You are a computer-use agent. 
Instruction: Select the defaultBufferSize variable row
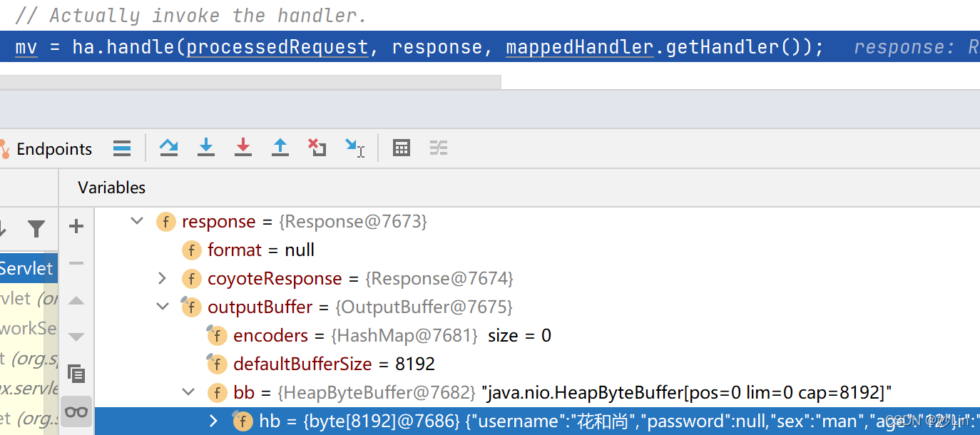[x=302, y=364]
